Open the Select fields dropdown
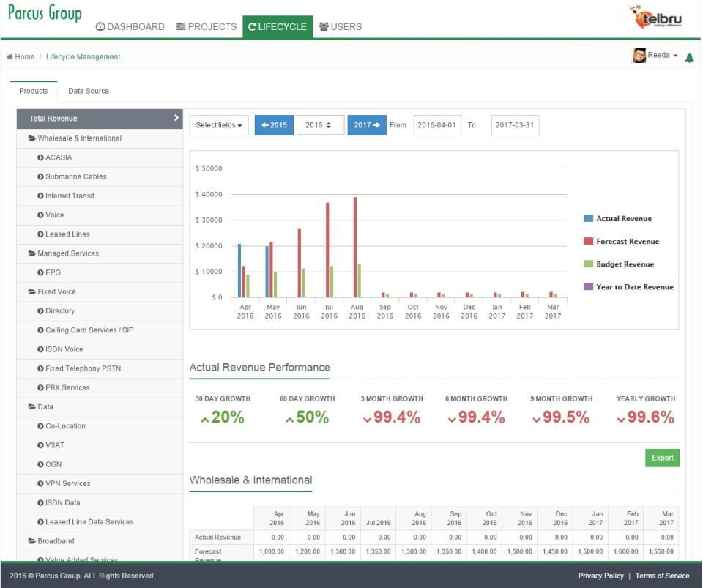The width and height of the screenshot is (703, 588). coord(219,125)
